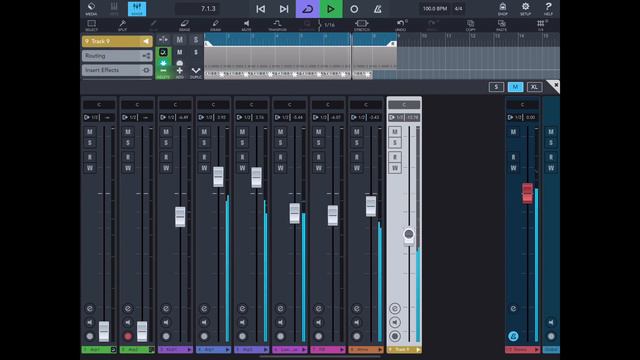
Task: Open the Shop
Action: (502, 9)
